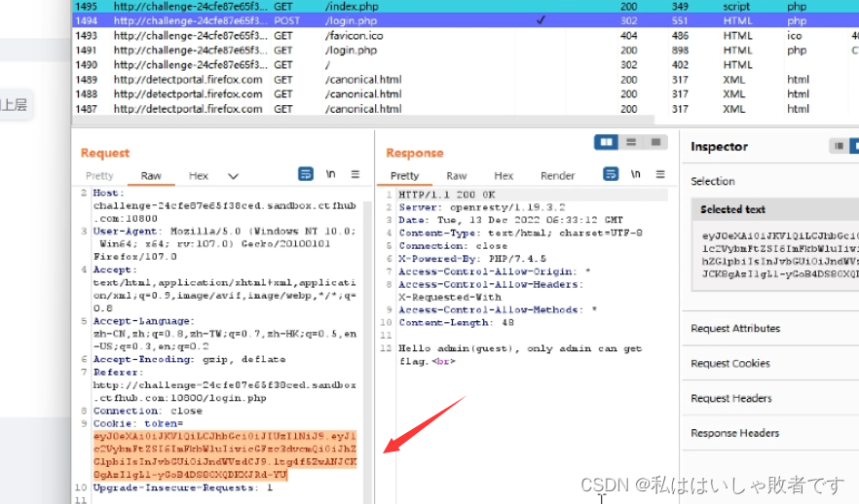Viewport: 859px width, 504px height.
Task: Click Access-Control-Allow-Origin response header
Action: click(495, 272)
